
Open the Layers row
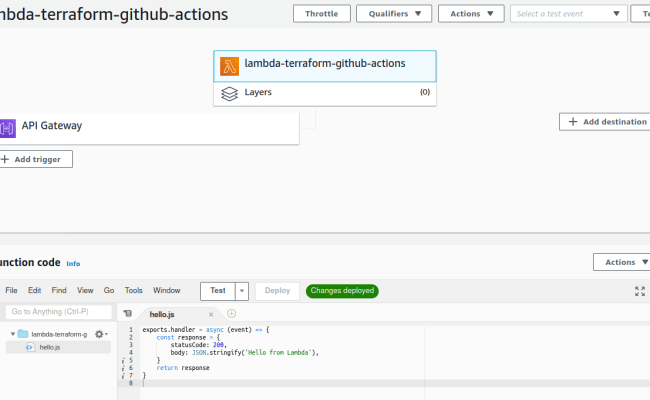point(325,94)
